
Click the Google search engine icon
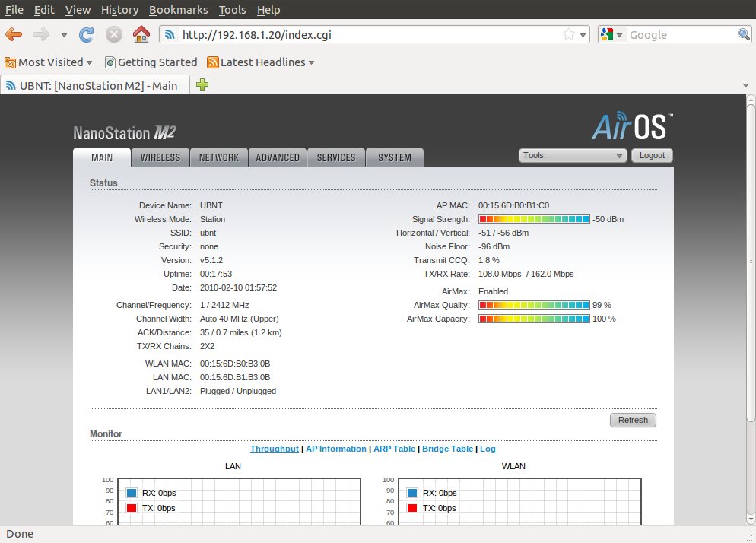click(607, 34)
